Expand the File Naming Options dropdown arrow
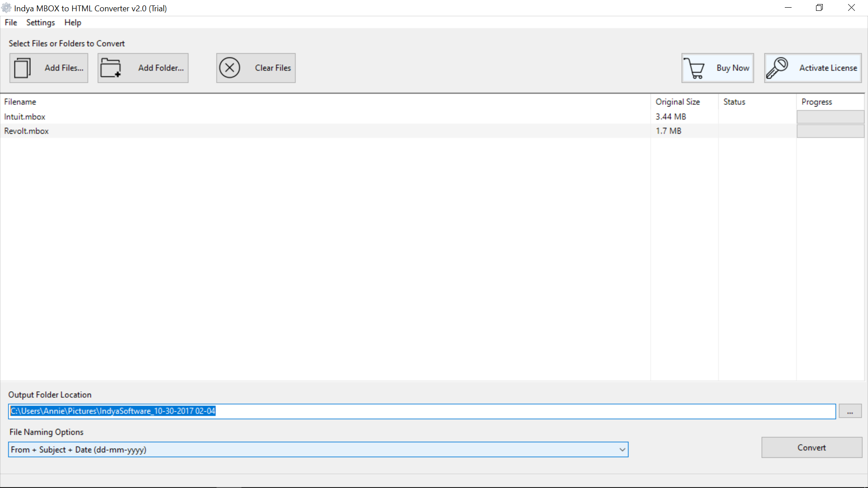 (x=623, y=450)
